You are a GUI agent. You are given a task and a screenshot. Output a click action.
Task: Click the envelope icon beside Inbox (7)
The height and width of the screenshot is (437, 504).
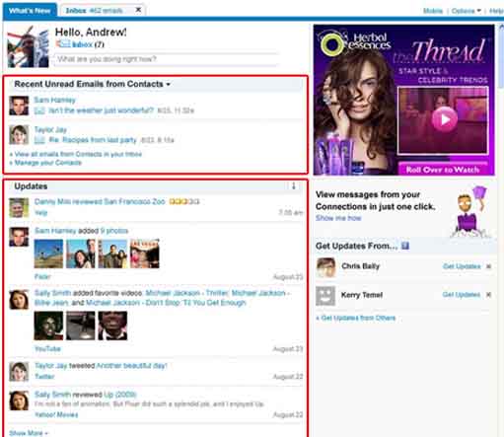click(63, 43)
